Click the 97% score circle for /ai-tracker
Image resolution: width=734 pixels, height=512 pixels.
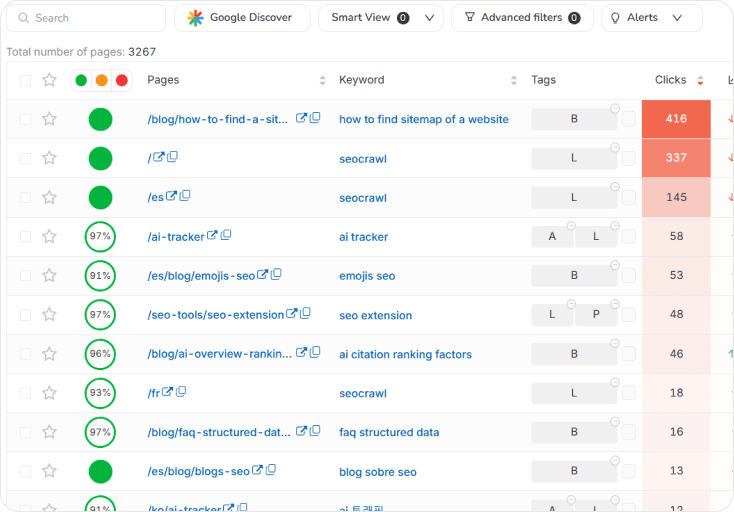click(x=100, y=236)
